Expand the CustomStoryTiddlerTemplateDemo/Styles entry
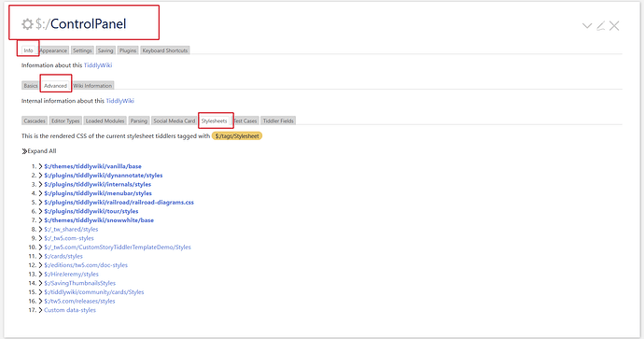 41,247
